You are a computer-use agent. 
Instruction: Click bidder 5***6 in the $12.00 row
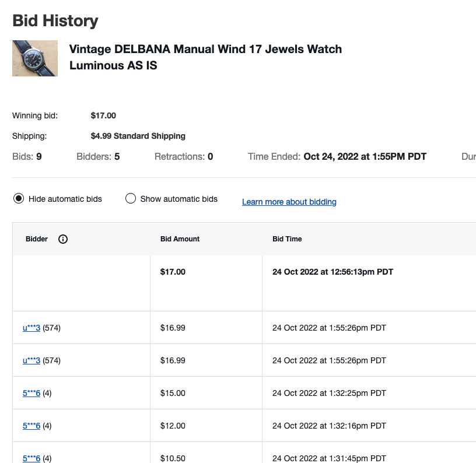point(32,426)
